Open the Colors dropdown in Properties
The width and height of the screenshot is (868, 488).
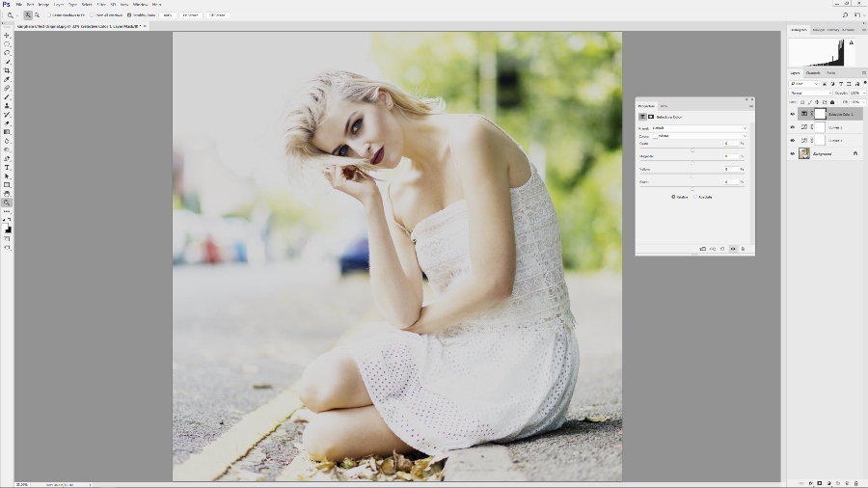click(x=699, y=136)
